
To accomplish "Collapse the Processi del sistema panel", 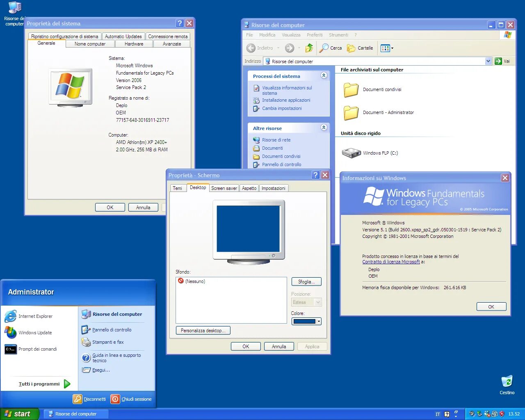I will click(324, 75).
